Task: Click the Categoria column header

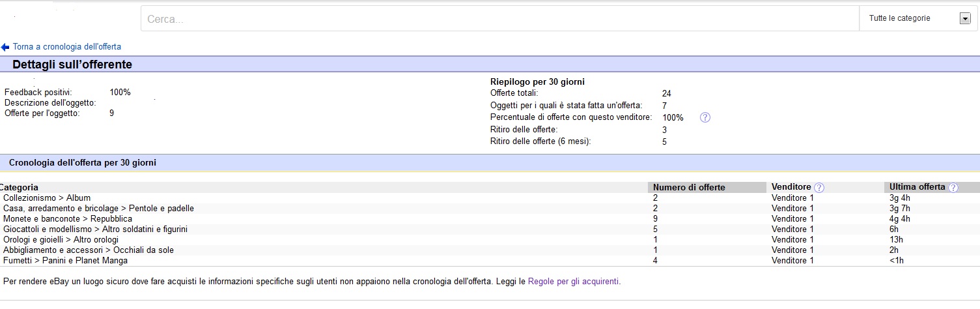Action: pos(20,187)
